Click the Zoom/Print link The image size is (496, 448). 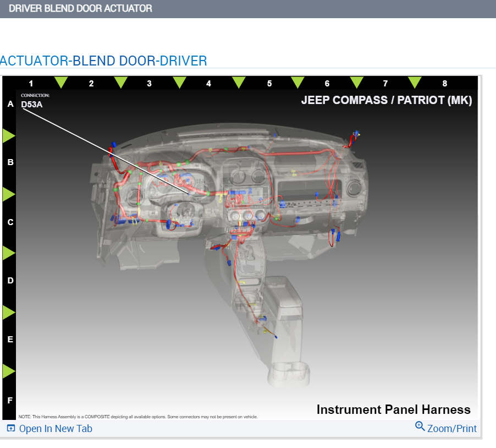(x=446, y=428)
